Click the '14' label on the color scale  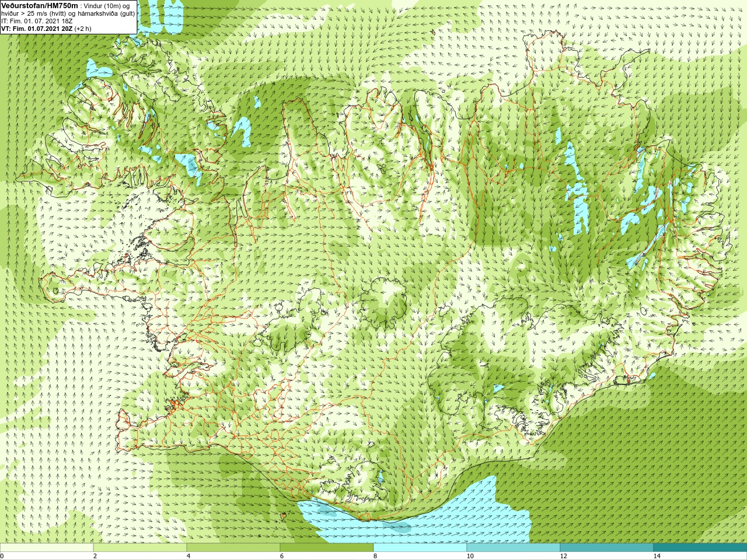tap(657, 556)
